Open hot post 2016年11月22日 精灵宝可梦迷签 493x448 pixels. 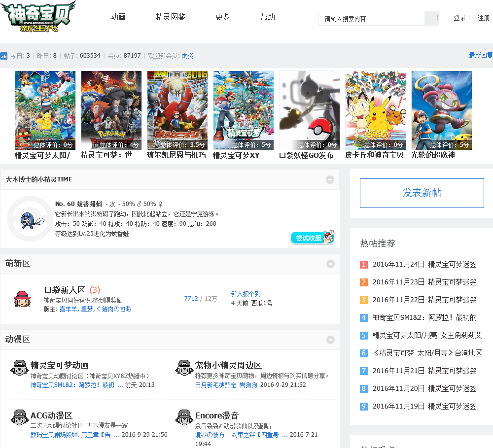[x=424, y=300]
